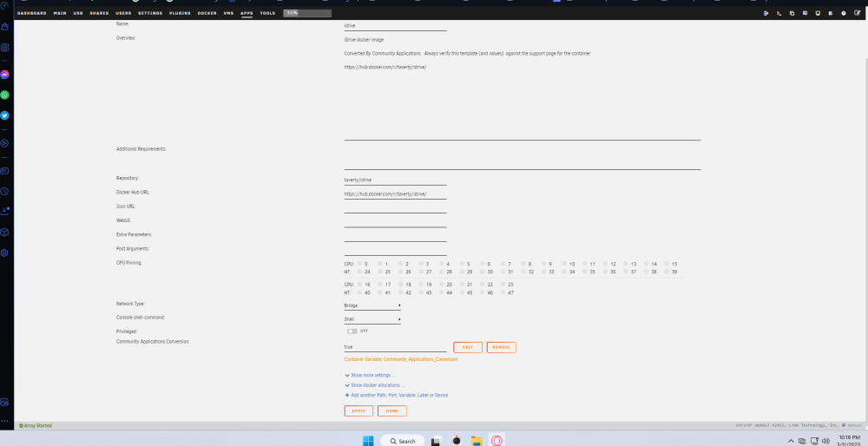Click the empty Icon URL field

[395, 208]
